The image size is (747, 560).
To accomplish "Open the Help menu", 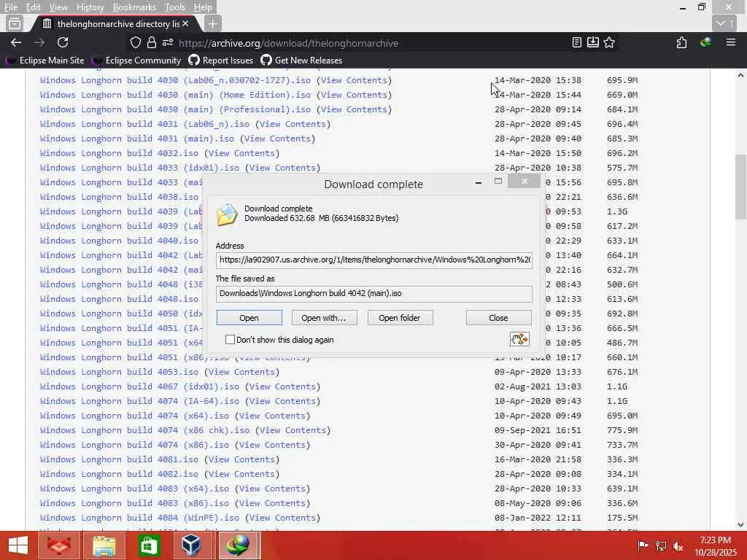I will [x=203, y=7].
